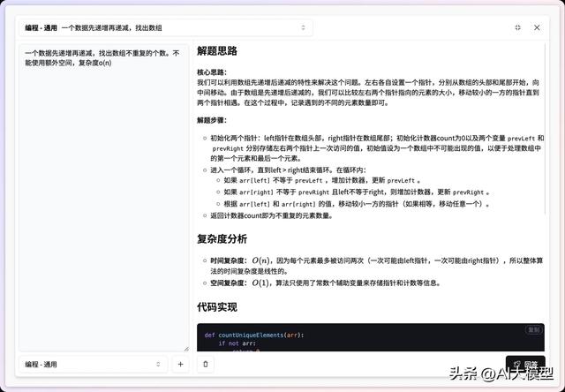The image size is (565, 392).
Task: Click the 空间复杂度 bullet text
Action: [x=326, y=283]
